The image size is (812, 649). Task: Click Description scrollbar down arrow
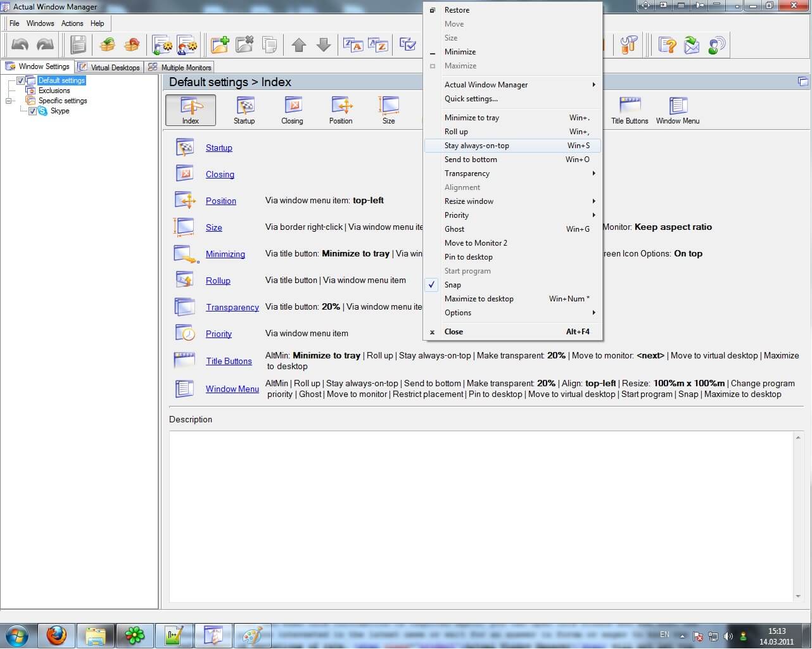tap(798, 596)
